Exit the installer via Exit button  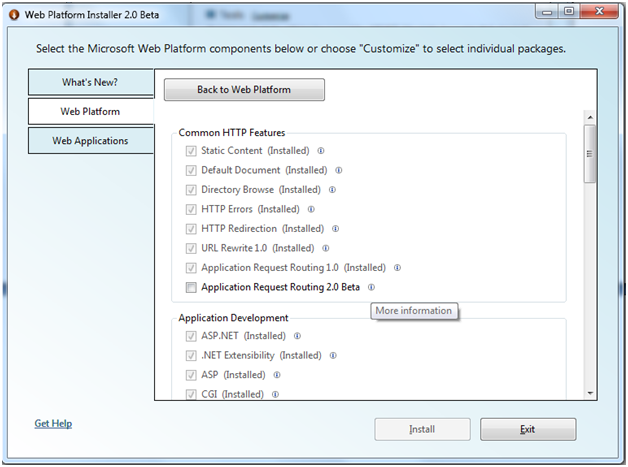[x=528, y=429]
